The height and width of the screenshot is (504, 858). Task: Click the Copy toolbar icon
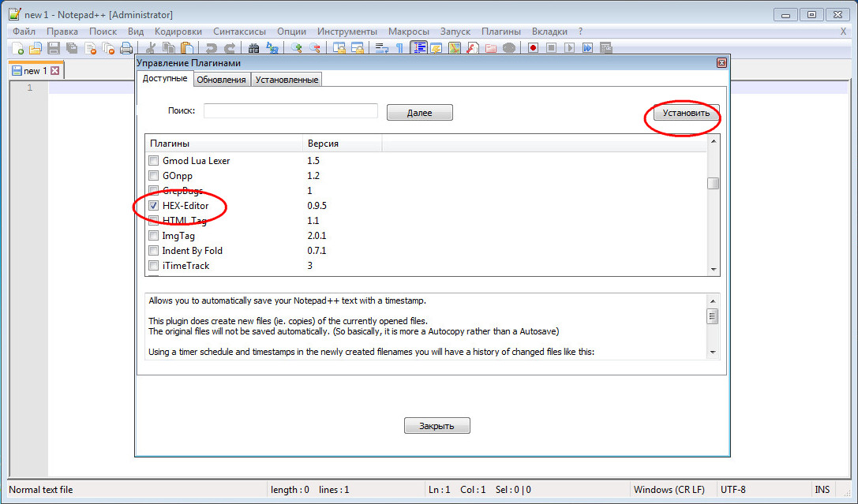[169, 48]
